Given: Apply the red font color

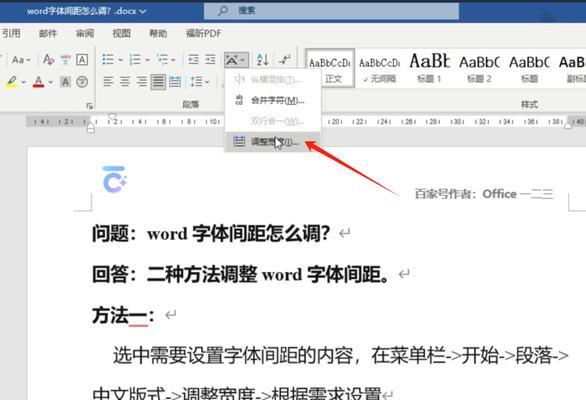Looking at the screenshot, I should pos(38,81).
